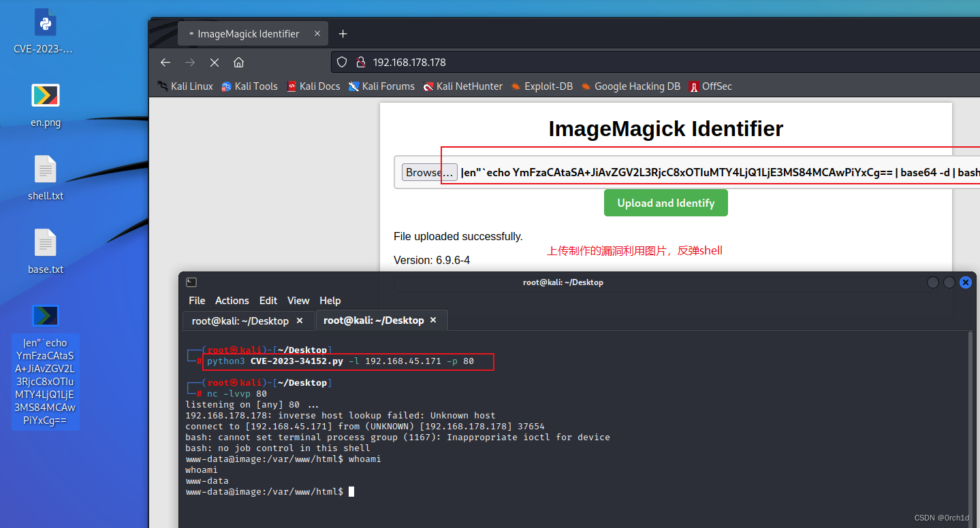Click the 'nc -lvvp 80' command line

click(237, 394)
